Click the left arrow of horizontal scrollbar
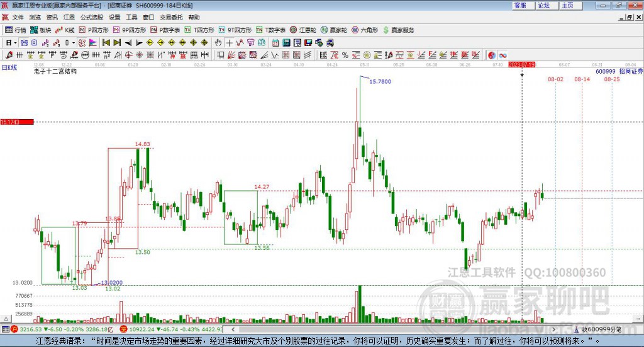The height and width of the screenshot is (347, 644). coord(233,329)
